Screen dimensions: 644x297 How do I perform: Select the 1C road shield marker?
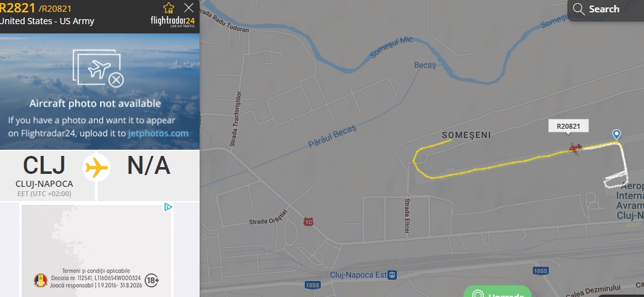pyautogui.click(x=308, y=222)
